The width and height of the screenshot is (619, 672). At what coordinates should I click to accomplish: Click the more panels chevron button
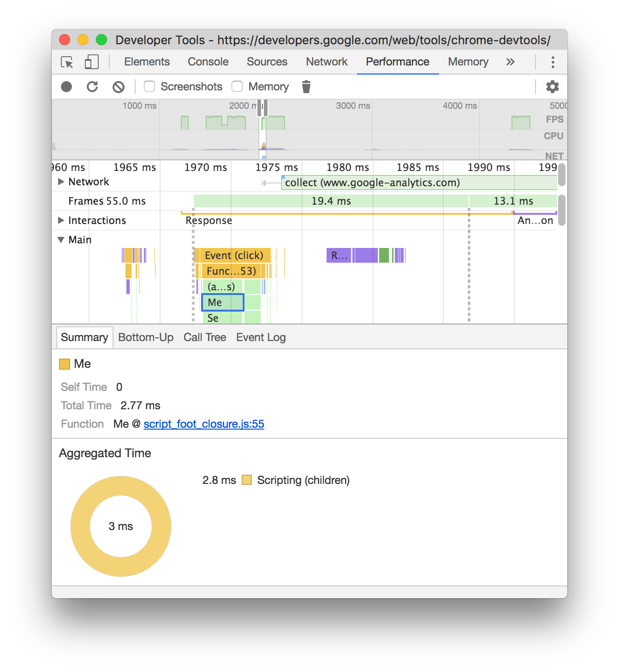[510, 62]
